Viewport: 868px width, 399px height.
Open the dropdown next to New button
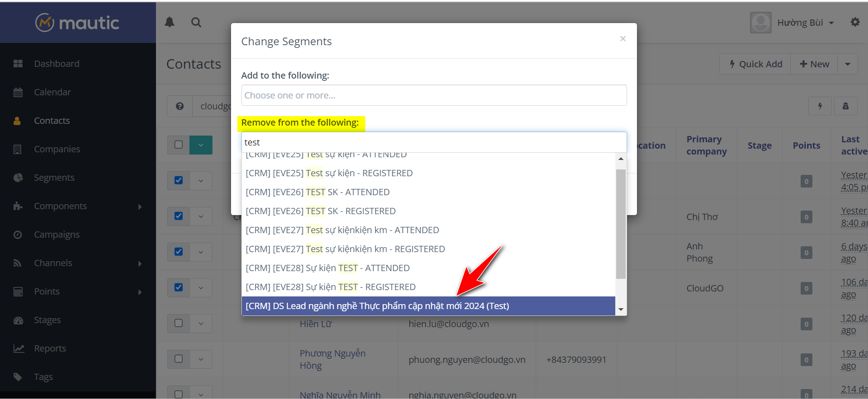tap(848, 64)
